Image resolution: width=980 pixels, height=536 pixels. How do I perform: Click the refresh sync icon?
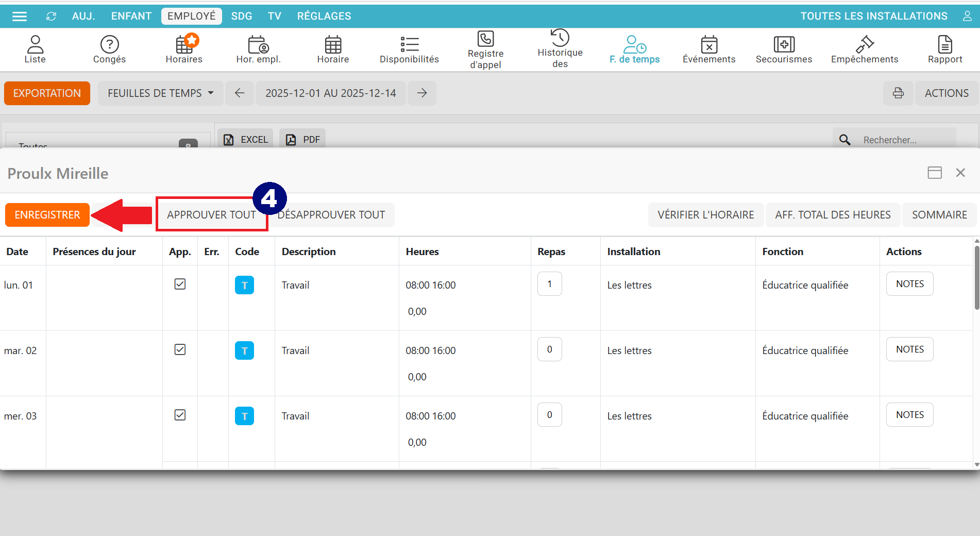[51, 16]
